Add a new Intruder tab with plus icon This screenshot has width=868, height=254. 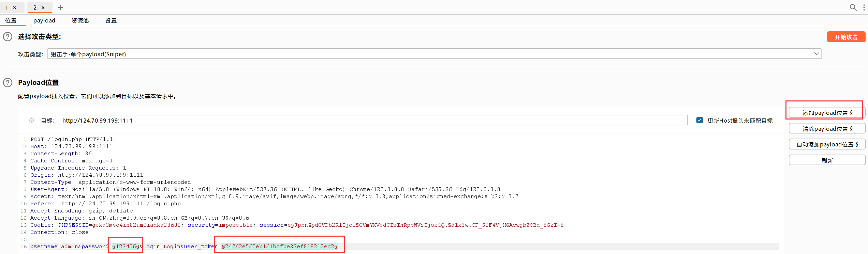point(60,7)
